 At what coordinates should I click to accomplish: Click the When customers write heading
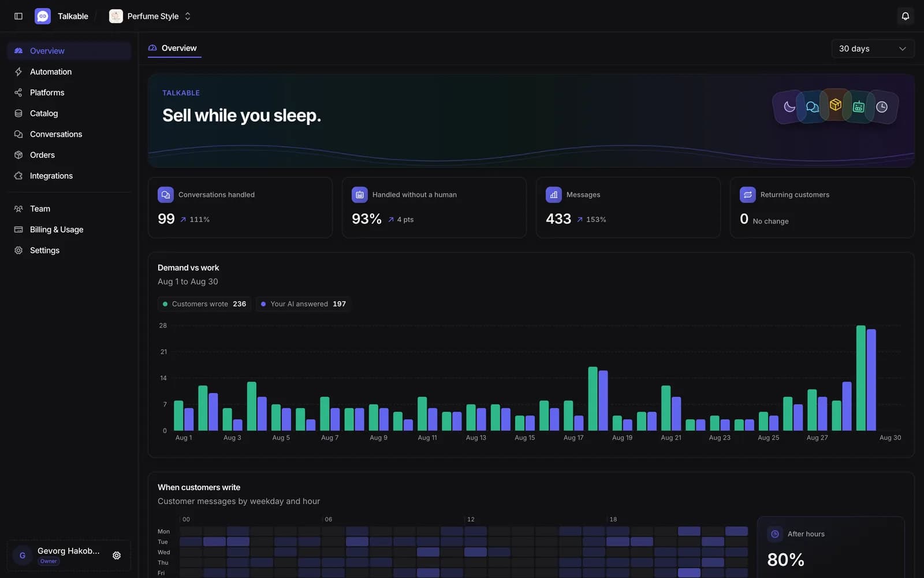click(x=199, y=487)
